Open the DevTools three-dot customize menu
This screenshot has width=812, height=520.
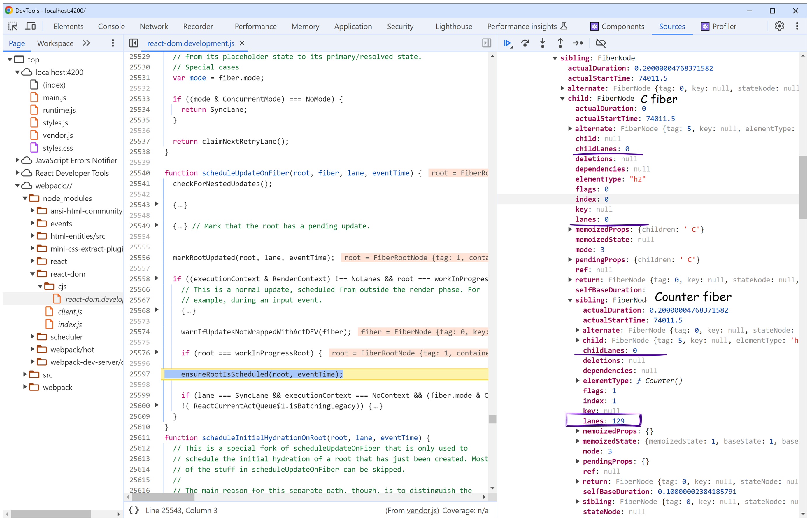point(797,26)
